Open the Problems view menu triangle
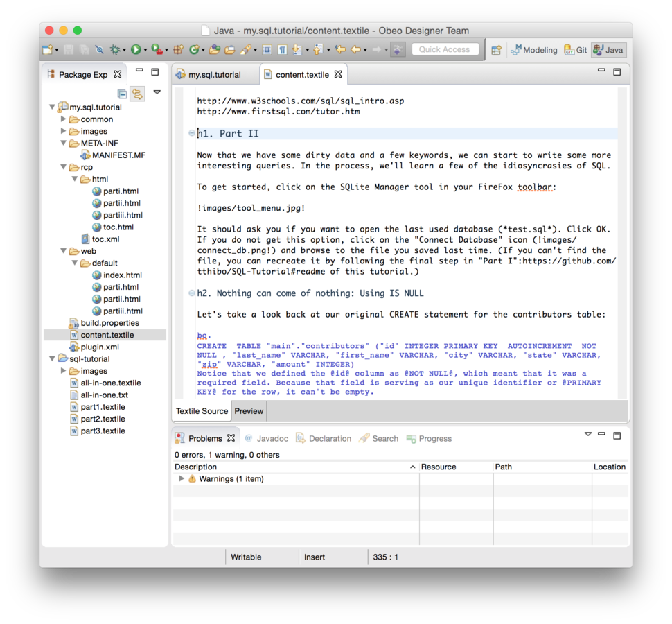This screenshot has width=672, height=624. click(588, 434)
